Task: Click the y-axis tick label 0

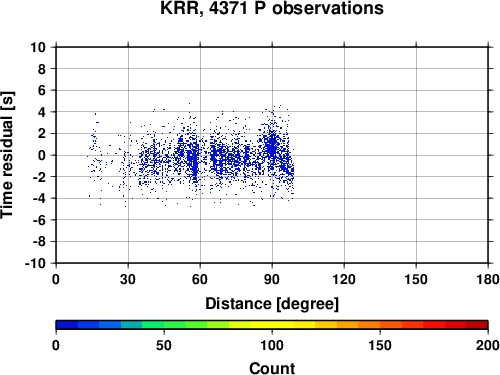Action: [x=42, y=155]
